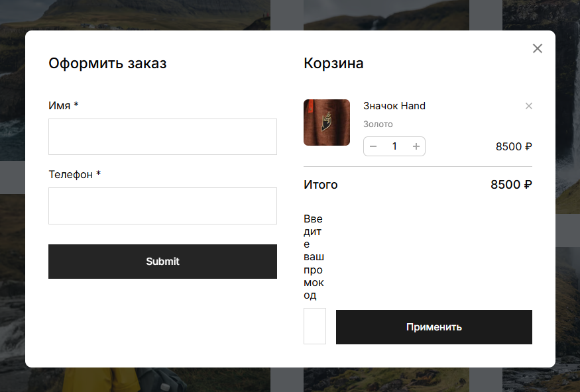Remove Значок Hand from the cart
Viewport: 580px width, 392px height.
[x=528, y=106]
